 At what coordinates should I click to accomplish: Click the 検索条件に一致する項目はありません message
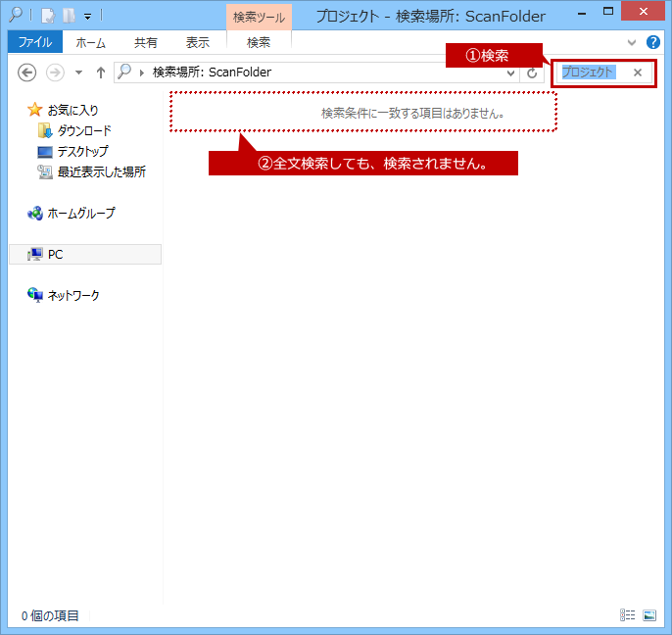(x=413, y=114)
